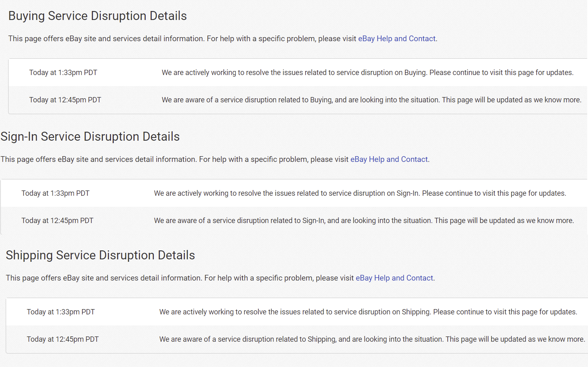Click the actively working message about Sign-In
Image resolution: width=588 pixels, height=367 pixels.
coord(360,193)
